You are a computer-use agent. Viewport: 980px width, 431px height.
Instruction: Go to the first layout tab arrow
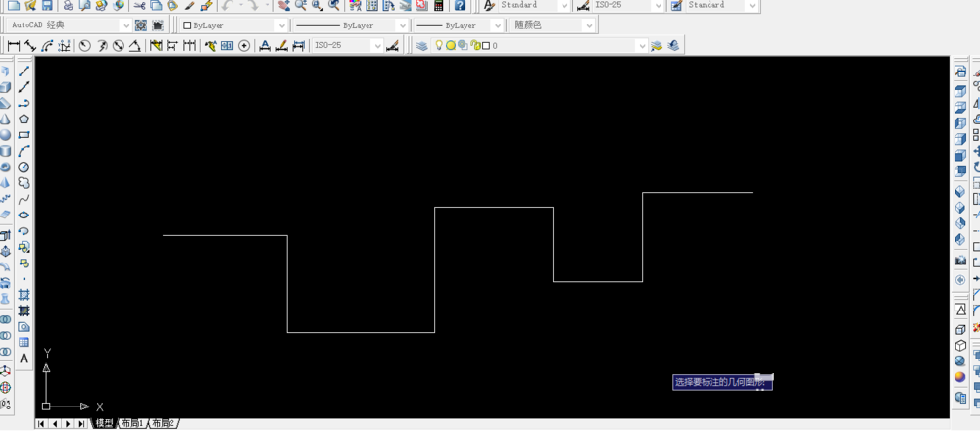(x=42, y=423)
